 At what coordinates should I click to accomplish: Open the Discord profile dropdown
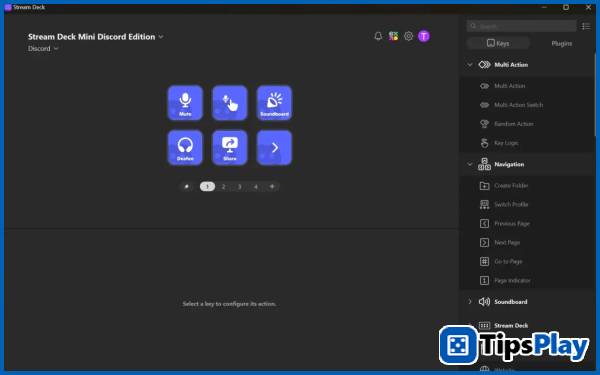(x=43, y=49)
